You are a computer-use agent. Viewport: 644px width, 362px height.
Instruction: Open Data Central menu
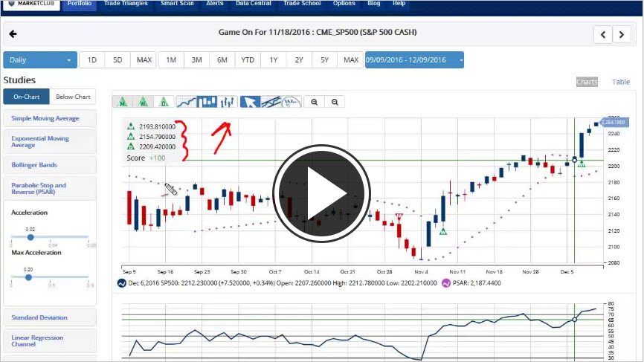tap(254, 4)
